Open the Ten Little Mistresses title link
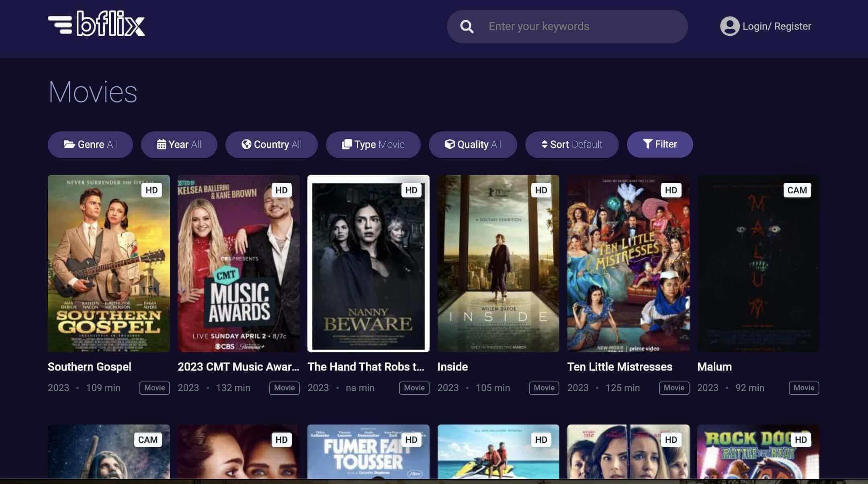The width and height of the screenshot is (868, 484). 620,367
